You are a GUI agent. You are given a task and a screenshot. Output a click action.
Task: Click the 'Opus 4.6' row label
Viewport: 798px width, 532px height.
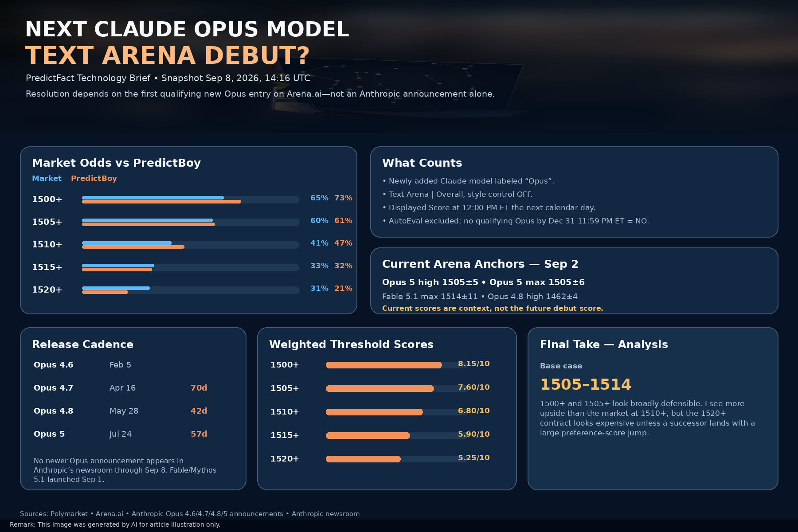pyautogui.click(x=54, y=365)
